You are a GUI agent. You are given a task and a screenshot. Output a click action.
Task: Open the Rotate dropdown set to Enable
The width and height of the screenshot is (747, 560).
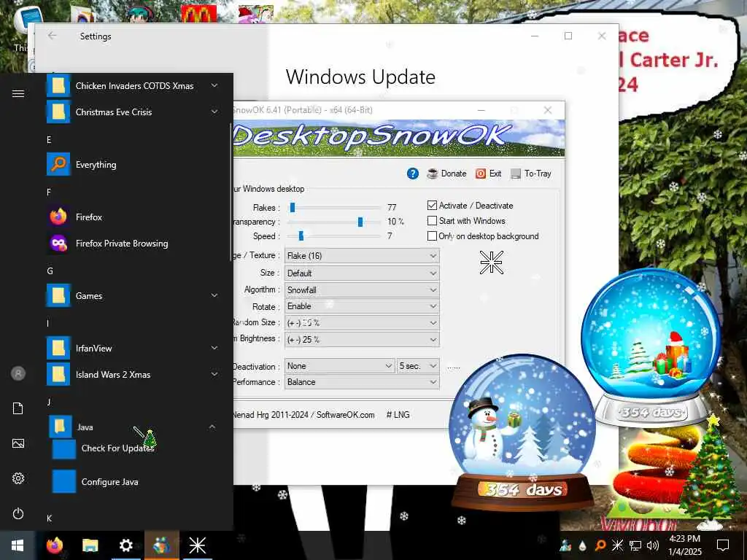pyautogui.click(x=362, y=306)
